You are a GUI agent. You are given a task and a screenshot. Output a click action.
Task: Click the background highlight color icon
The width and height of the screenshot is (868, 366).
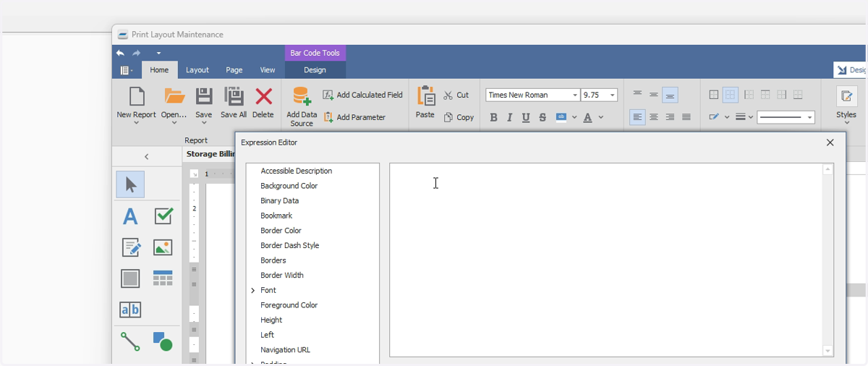coord(561,117)
